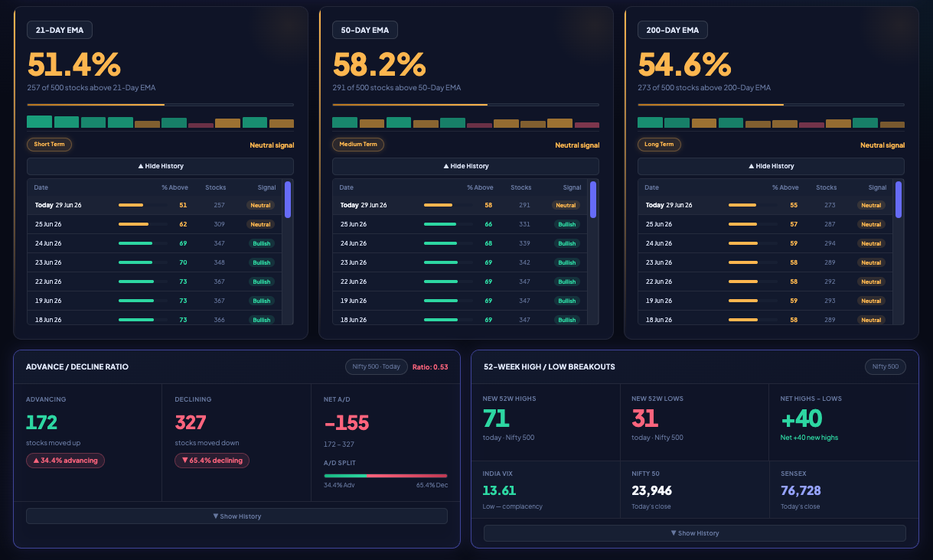Screen dimensions: 933x560
Task: Click Today 29 Jun 26 row in 50-Day EMA history
Action: [461, 205]
